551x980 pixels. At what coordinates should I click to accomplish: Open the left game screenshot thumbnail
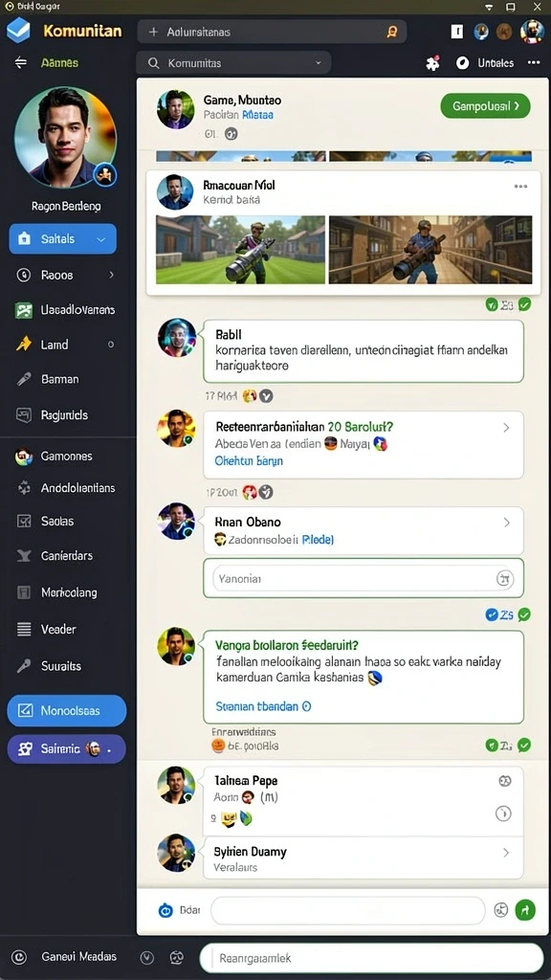click(x=240, y=250)
